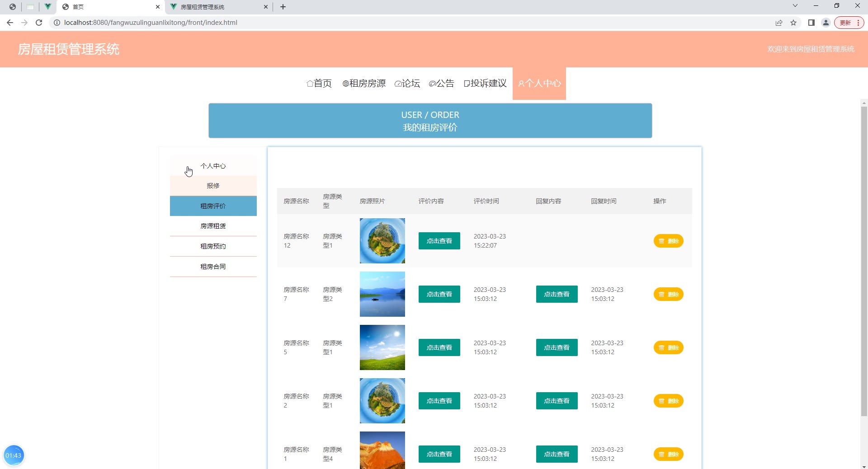This screenshot has height=469, width=868.
Task: Go to 论坛 in the navigation bar
Action: point(407,83)
